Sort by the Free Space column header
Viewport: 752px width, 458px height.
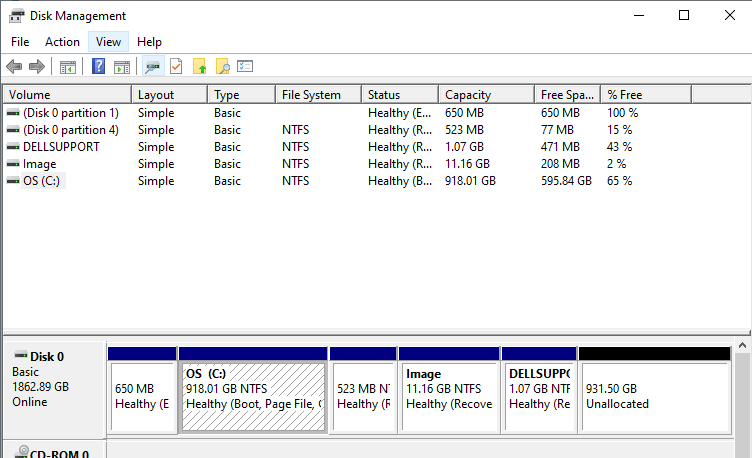coord(568,94)
